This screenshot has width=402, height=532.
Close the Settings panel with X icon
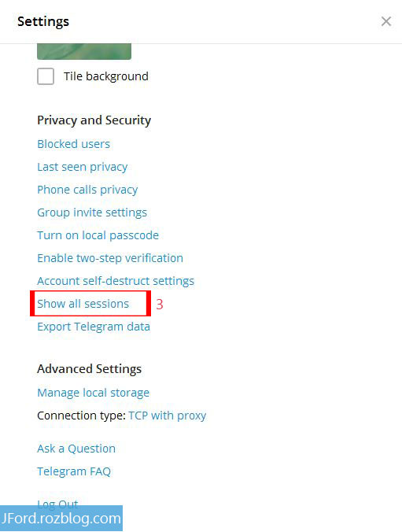coord(386,21)
